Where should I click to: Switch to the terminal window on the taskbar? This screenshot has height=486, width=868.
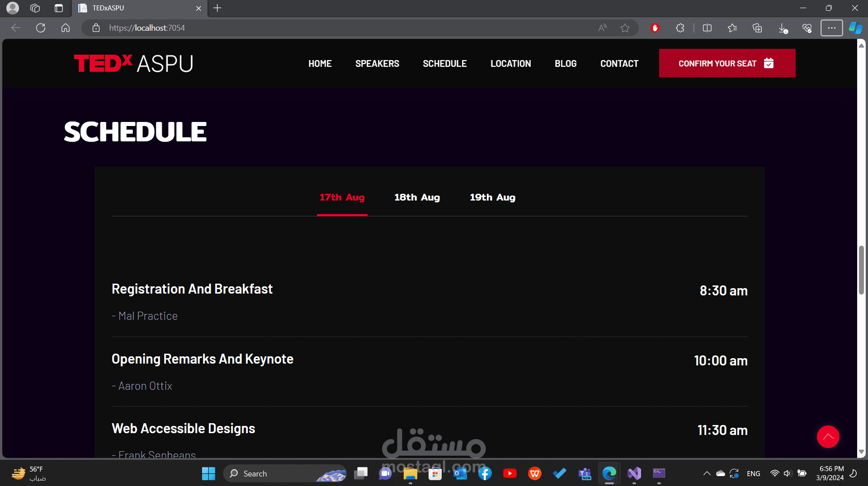point(659,473)
